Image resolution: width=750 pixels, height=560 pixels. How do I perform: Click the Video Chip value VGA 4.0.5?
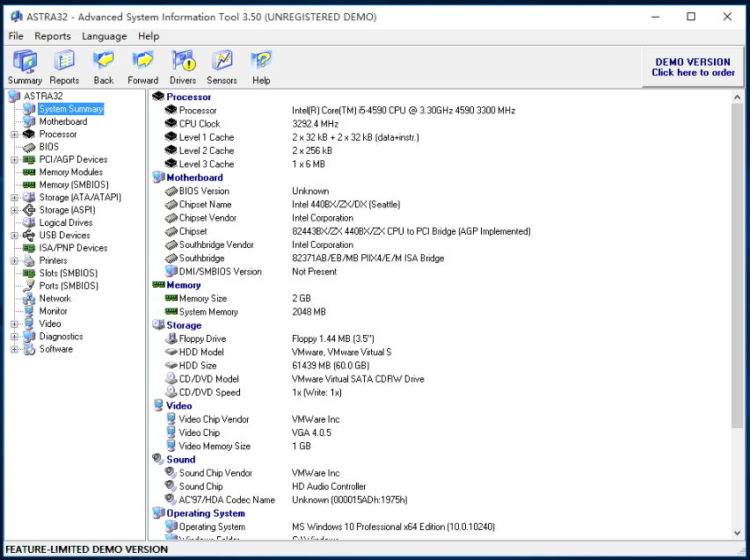311,433
